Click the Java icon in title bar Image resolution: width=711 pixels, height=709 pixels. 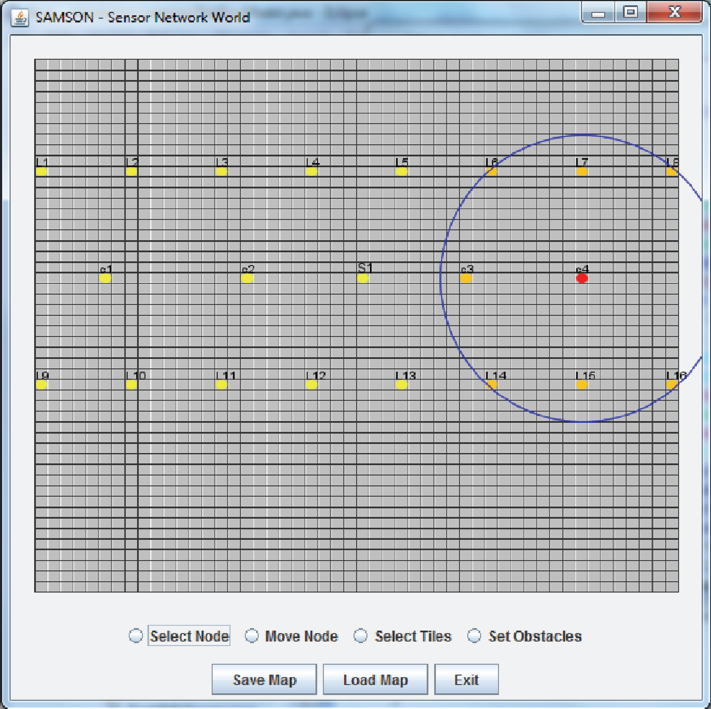pos(19,18)
